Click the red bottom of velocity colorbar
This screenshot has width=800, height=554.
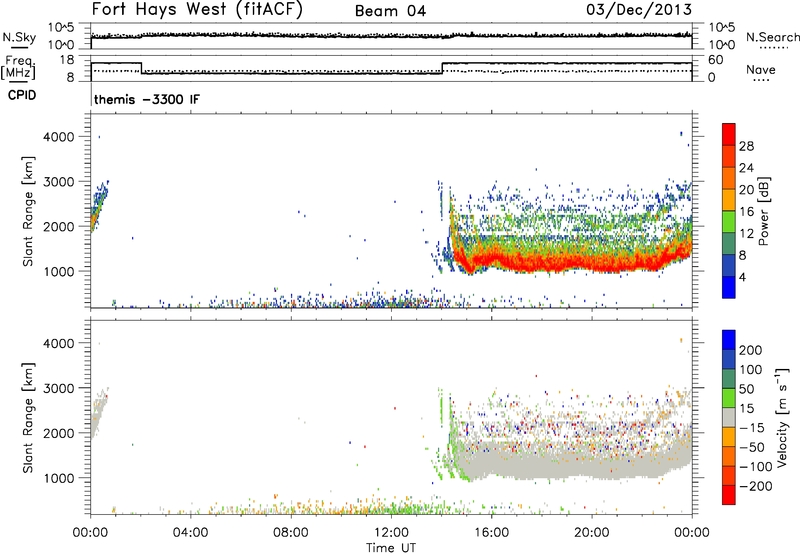point(729,495)
